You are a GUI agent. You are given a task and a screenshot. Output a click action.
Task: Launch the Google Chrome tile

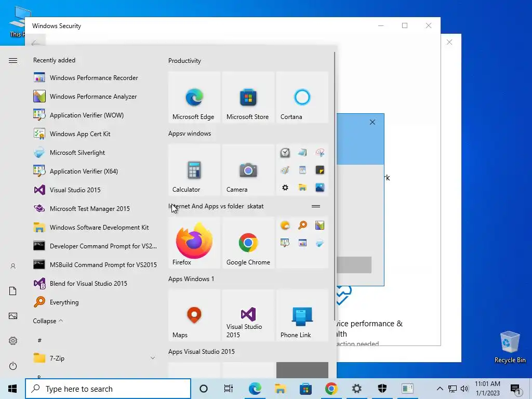248,243
